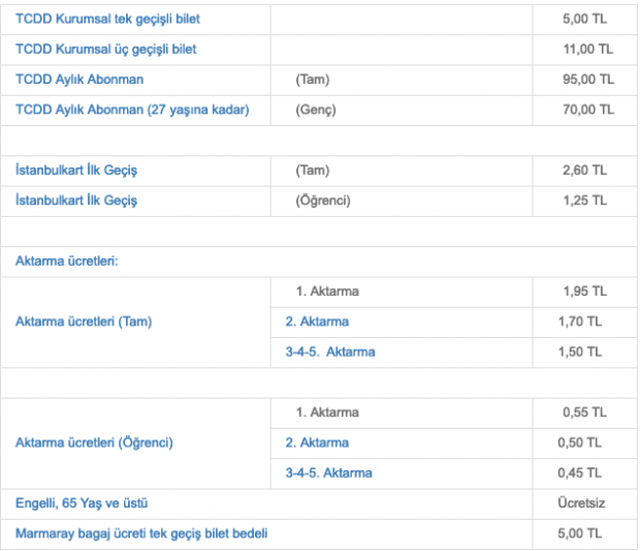640x551 pixels.
Task: Open Marmaray bagaj ücreti tek geçiş link
Action: pyautogui.click(x=141, y=533)
